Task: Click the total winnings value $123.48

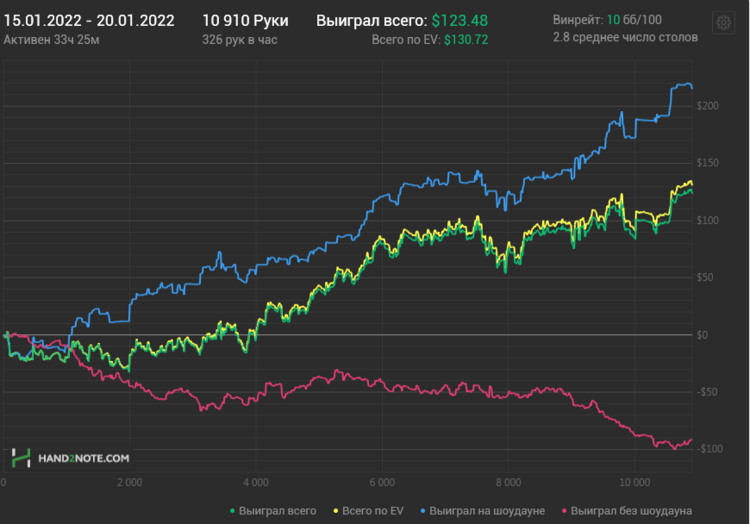Action: click(460, 21)
